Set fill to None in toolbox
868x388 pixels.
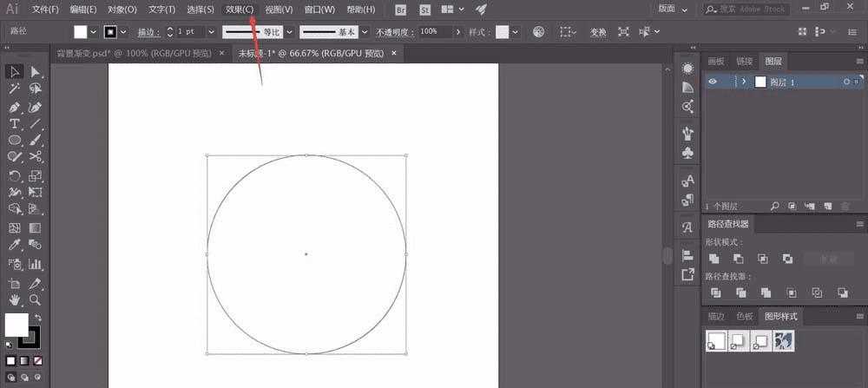coord(37,361)
